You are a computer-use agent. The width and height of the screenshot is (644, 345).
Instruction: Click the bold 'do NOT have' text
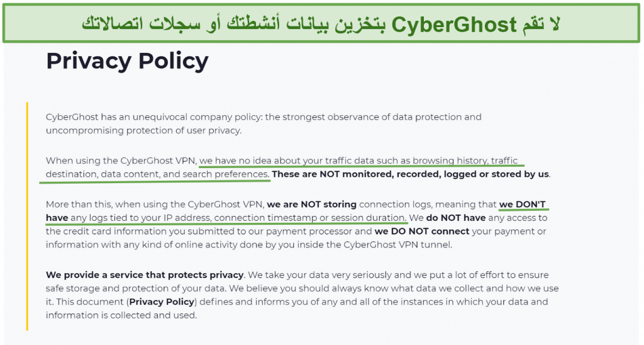click(x=456, y=218)
